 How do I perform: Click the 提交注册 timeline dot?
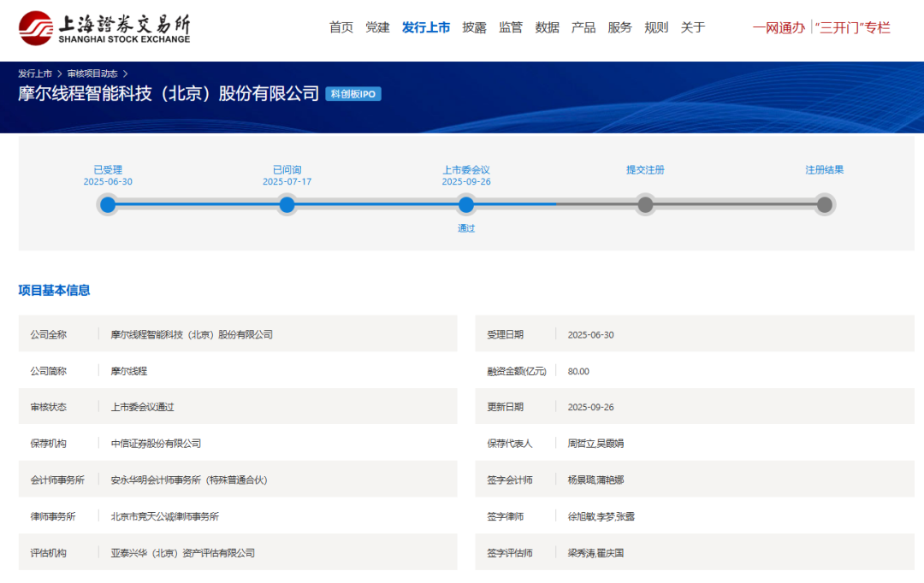[x=645, y=205]
